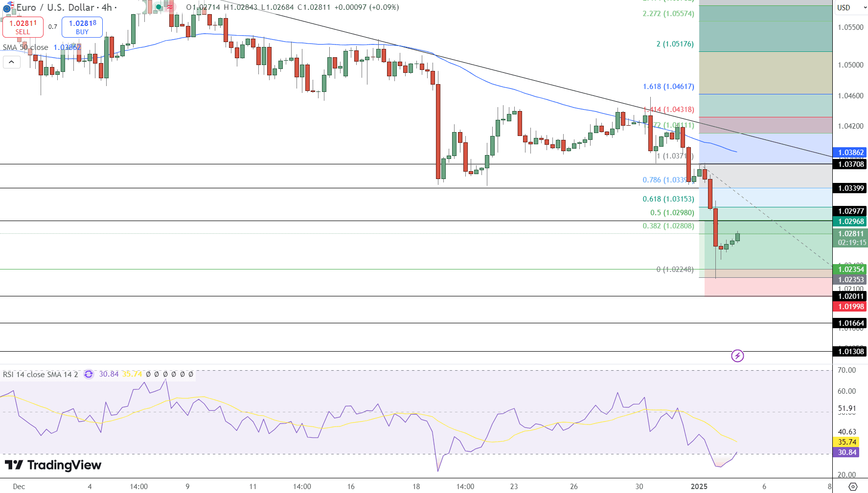Click the BUY button at 1.02818
This screenshot has width=868, height=493.
82,27
